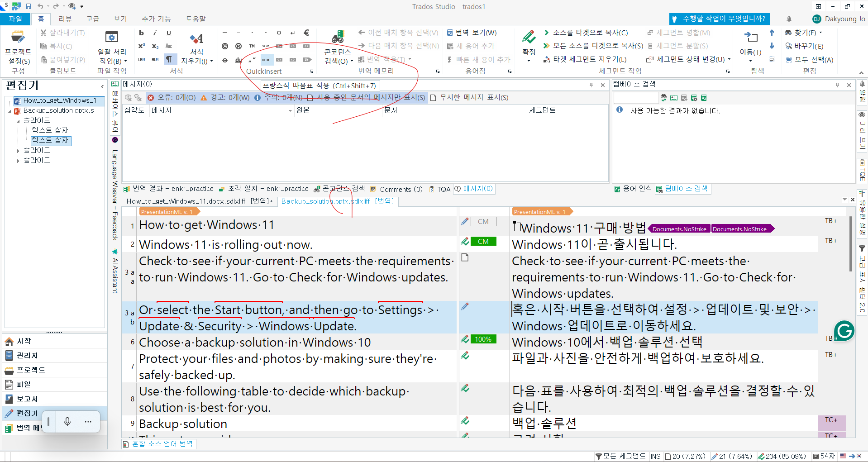Open the 도움말 ribbon tab
The height and width of the screenshot is (462, 868).
click(196, 19)
